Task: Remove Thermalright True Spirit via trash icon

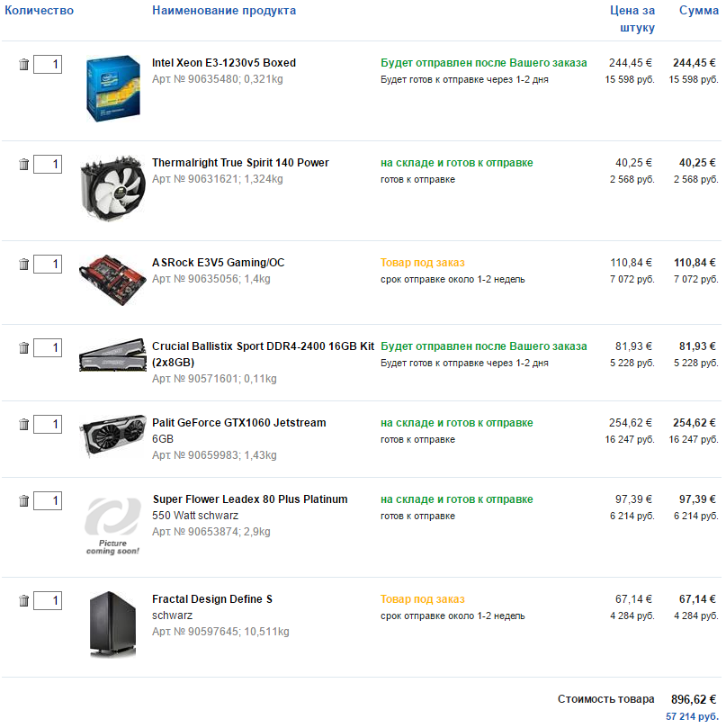Action: click(x=24, y=165)
